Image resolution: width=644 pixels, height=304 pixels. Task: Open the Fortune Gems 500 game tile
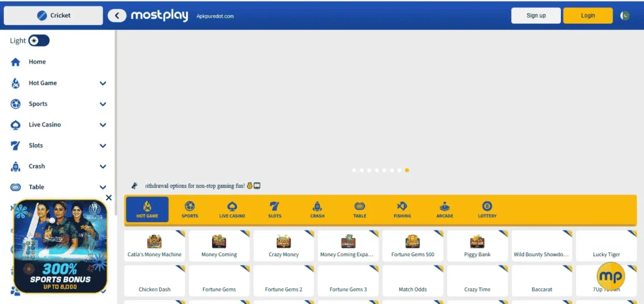[413, 246]
